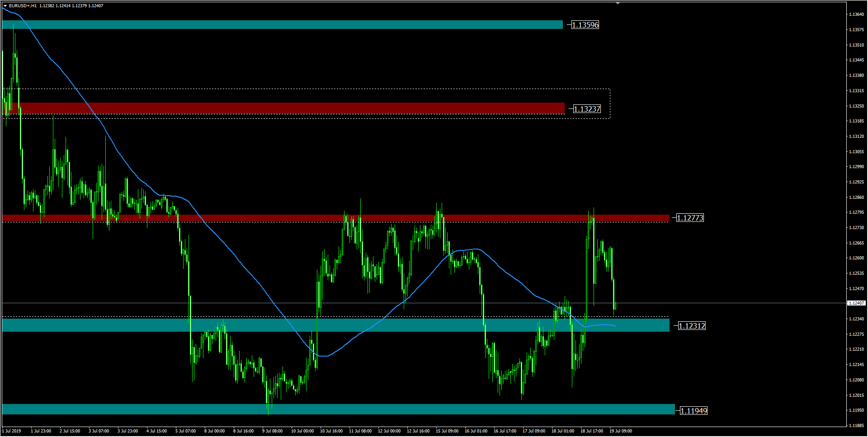Click the EURUSD+,H1 OHLC title text

tap(56, 6)
